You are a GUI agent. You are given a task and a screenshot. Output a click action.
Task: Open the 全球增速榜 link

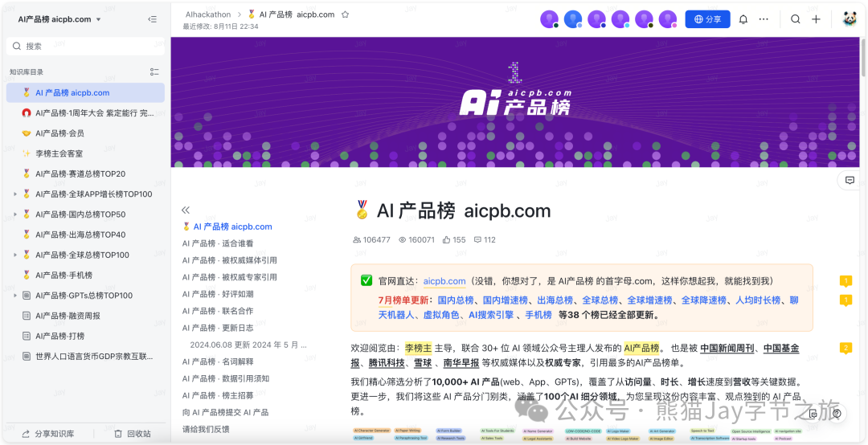(650, 300)
